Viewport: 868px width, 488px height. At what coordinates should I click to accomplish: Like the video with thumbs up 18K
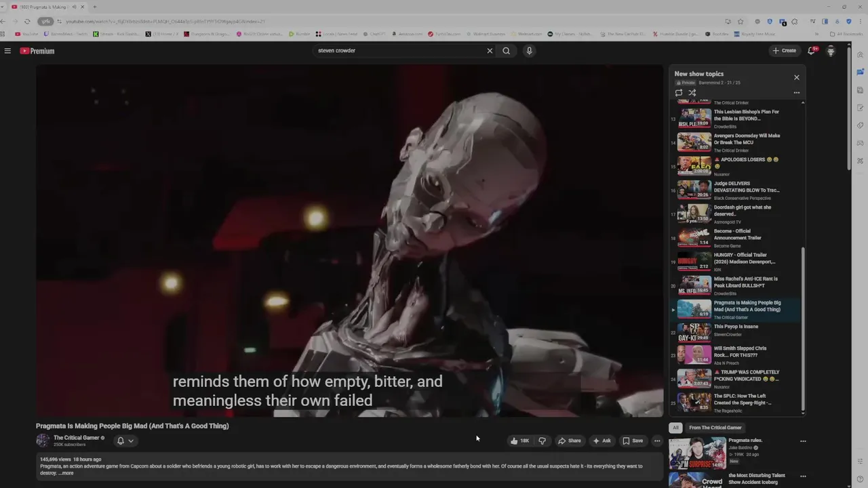[x=520, y=441]
